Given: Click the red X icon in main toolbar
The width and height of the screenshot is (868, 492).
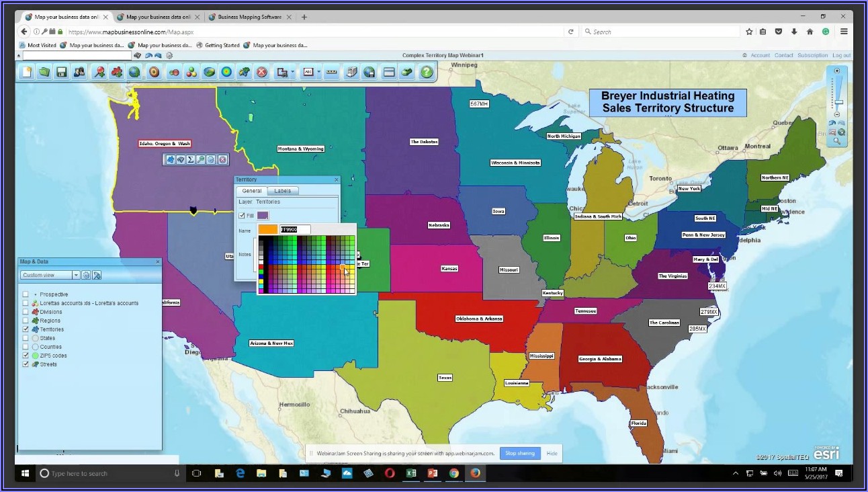Looking at the screenshot, I should coord(262,72).
